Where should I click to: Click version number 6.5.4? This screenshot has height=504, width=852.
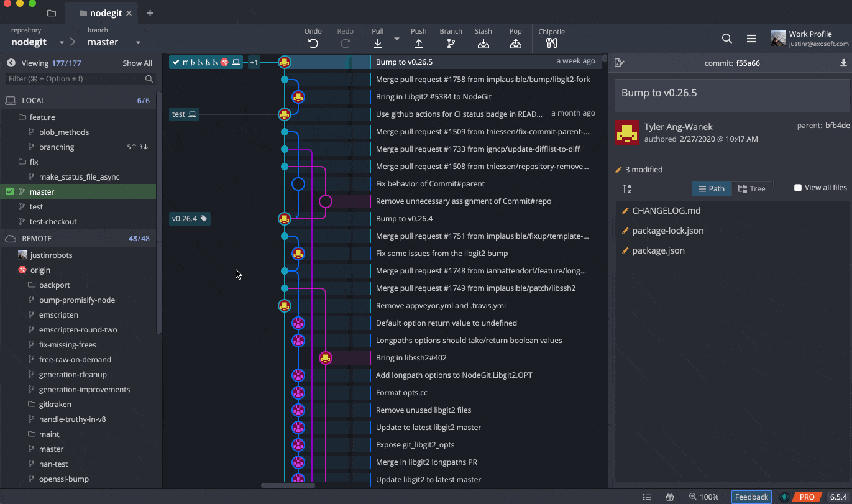839,497
